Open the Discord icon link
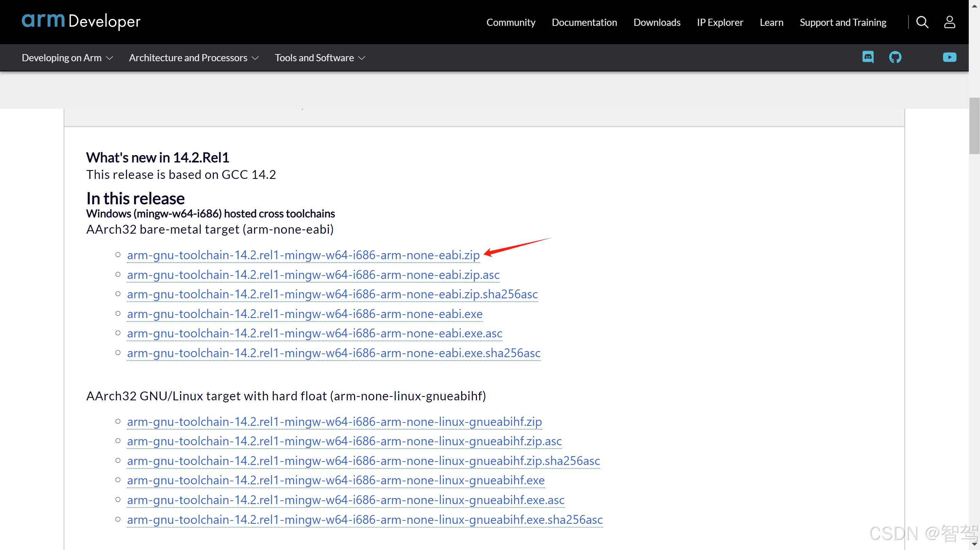Screen dimensions: 980x550 click(x=868, y=57)
